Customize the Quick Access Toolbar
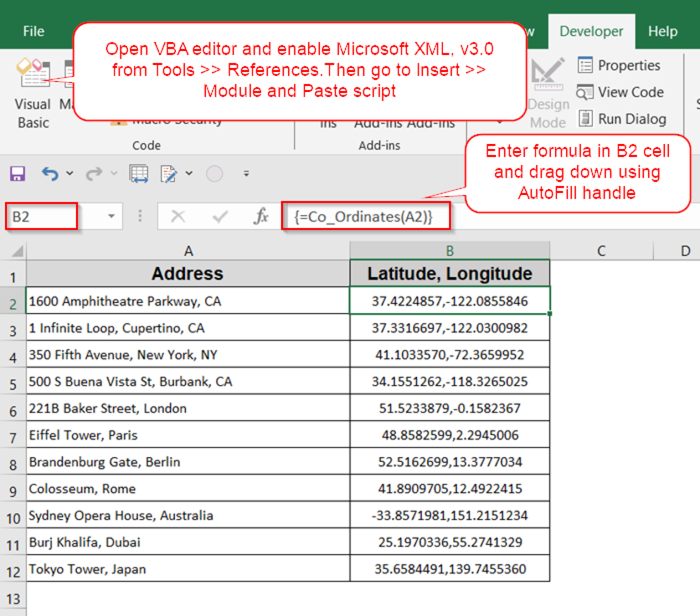Image resolution: width=700 pixels, height=616 pixels. pos(246,174)
